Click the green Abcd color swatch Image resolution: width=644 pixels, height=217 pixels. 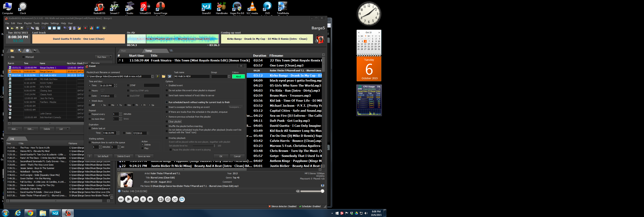click(x=238, y=76)
